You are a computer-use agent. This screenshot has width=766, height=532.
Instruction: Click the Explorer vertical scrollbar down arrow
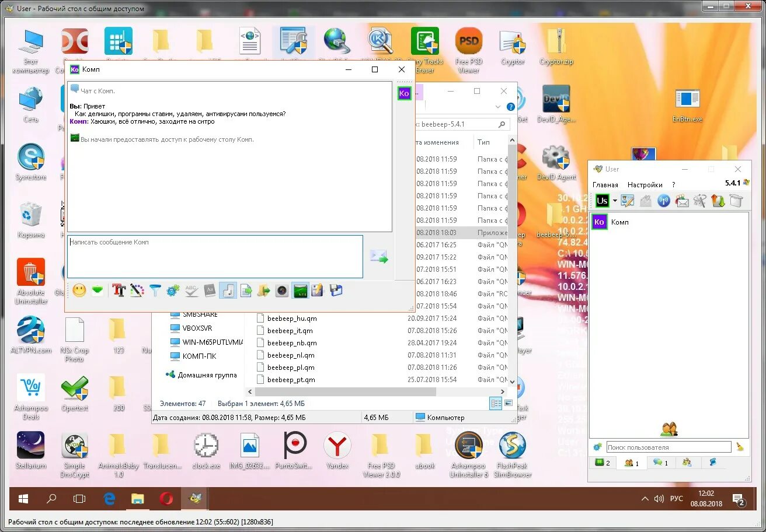point(513,382)
